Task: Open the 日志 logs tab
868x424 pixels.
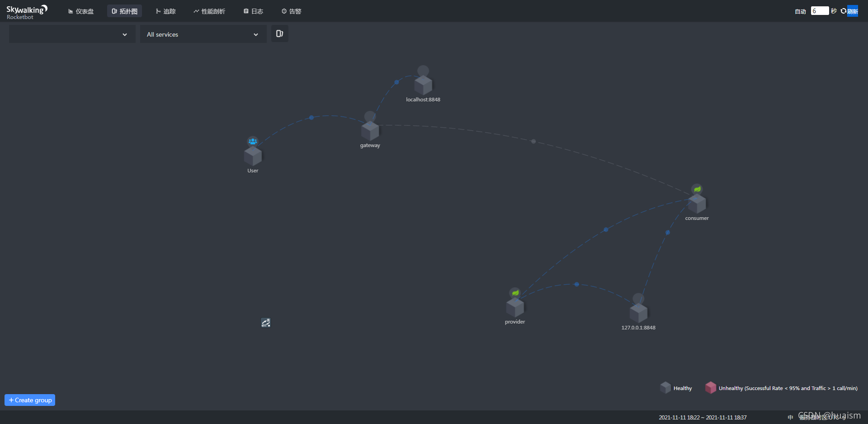Action: 253,11
